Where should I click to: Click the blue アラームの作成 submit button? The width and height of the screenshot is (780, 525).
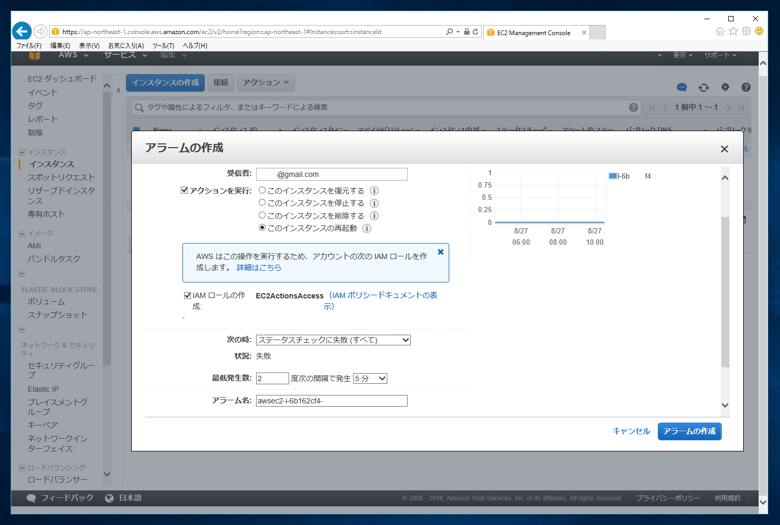[x=689, y=431]
